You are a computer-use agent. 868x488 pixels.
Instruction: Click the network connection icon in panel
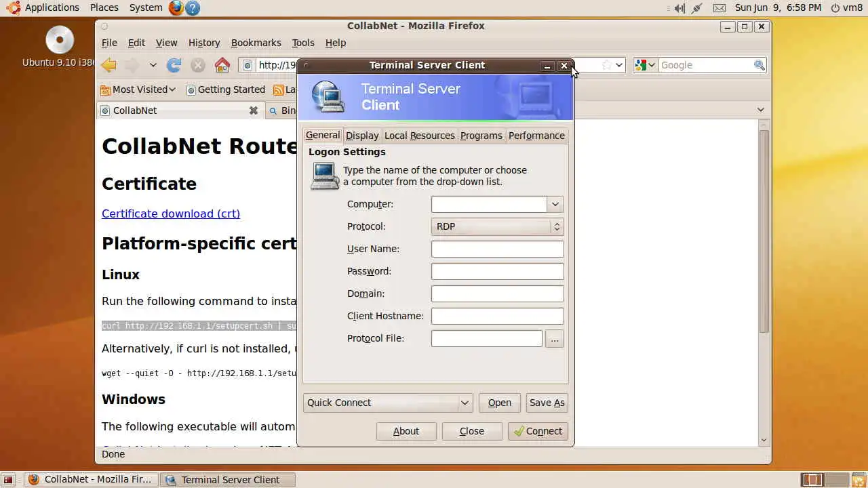click(x=697, y=8)
